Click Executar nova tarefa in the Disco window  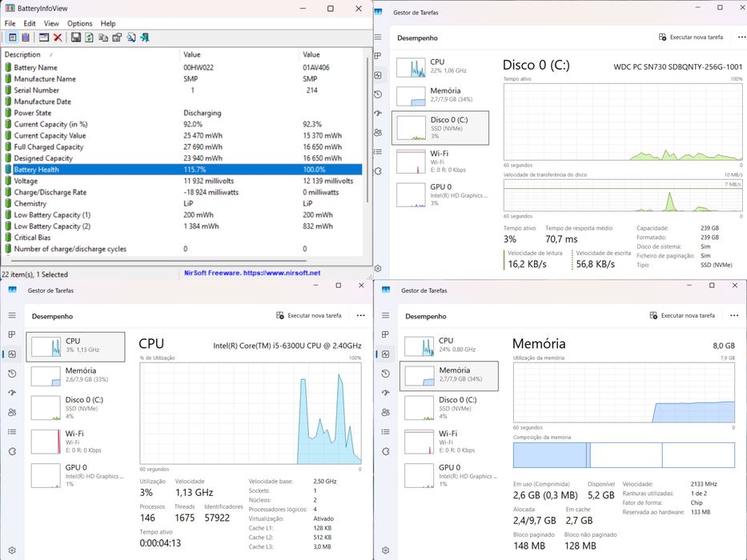[x=691, y=37]
